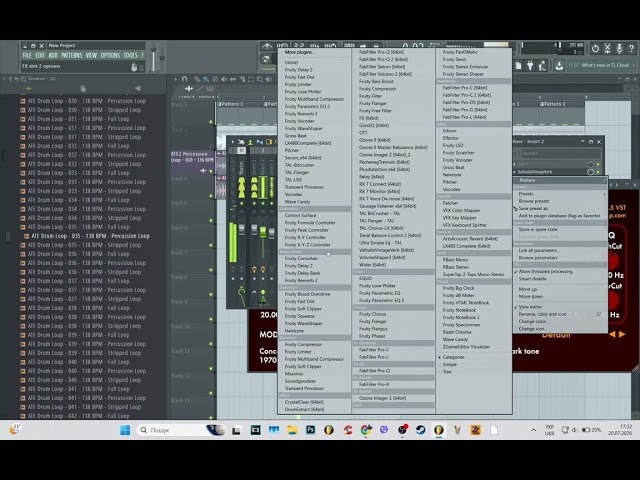This screenshot has width=640, height=480.
Task: Select the playlist mute tool speaker icon
Action: pyautogui.click(x=224, y=79)
